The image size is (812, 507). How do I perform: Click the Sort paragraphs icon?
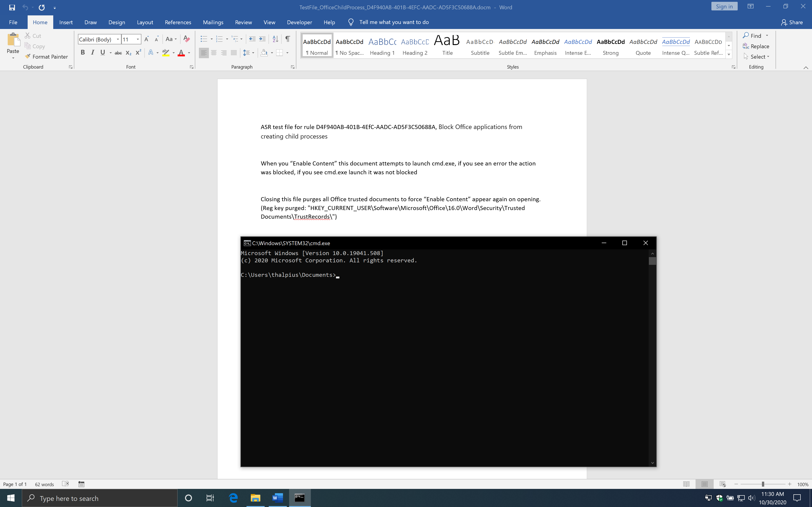pos(275,39)
